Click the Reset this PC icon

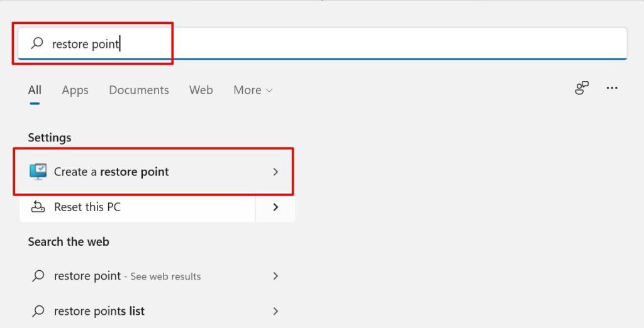point(38,207)
